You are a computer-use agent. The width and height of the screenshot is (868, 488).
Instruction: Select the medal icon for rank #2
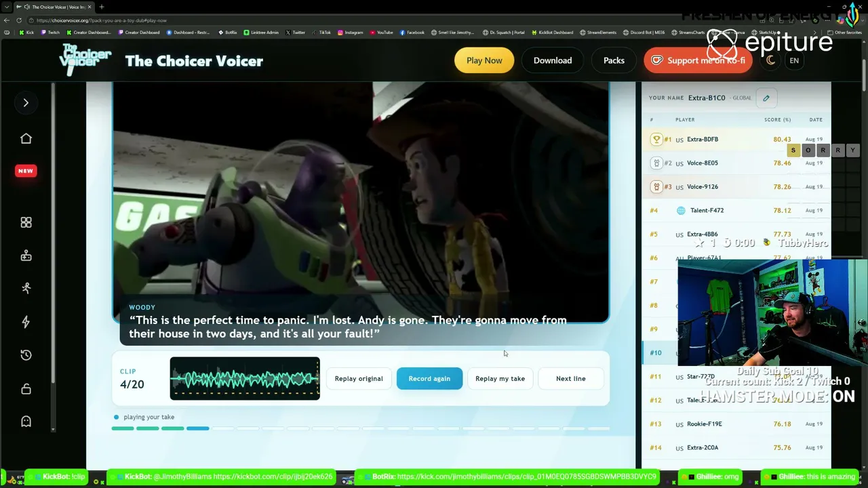(656, 163)
